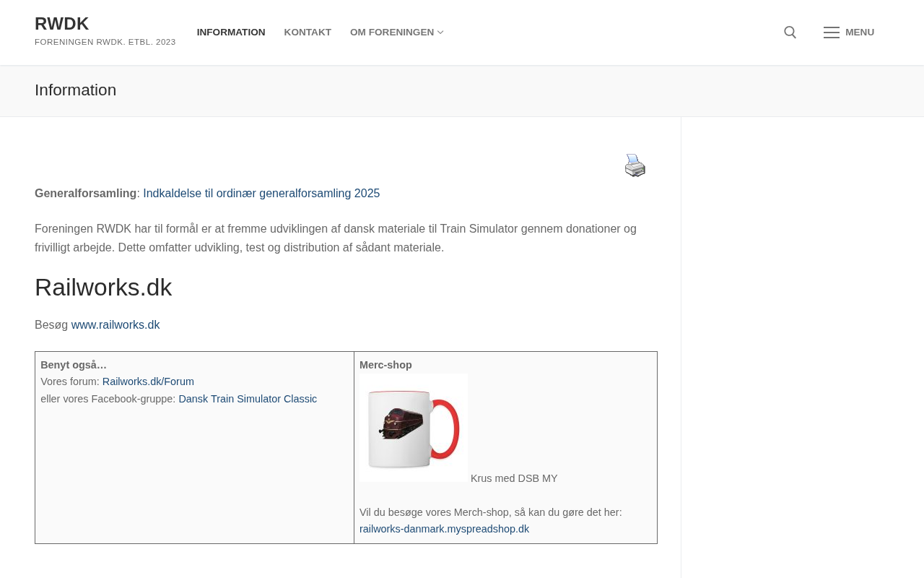Screen dimensions: 924x578
Task: Open the hamburger MENU button
Action: point(849,33)
